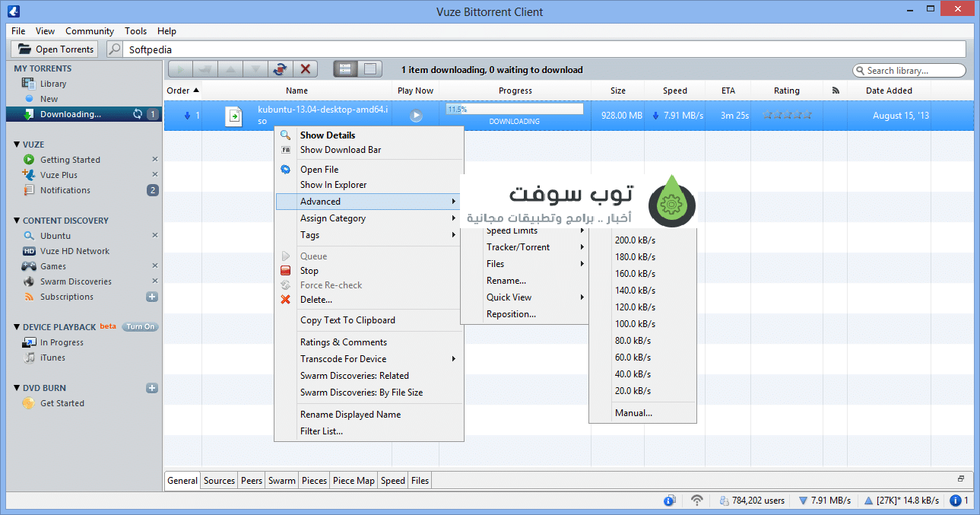Screen dimensions: 980x515
Task: Click the plus icon next to Subscriptions
Action: pos(152,297)
